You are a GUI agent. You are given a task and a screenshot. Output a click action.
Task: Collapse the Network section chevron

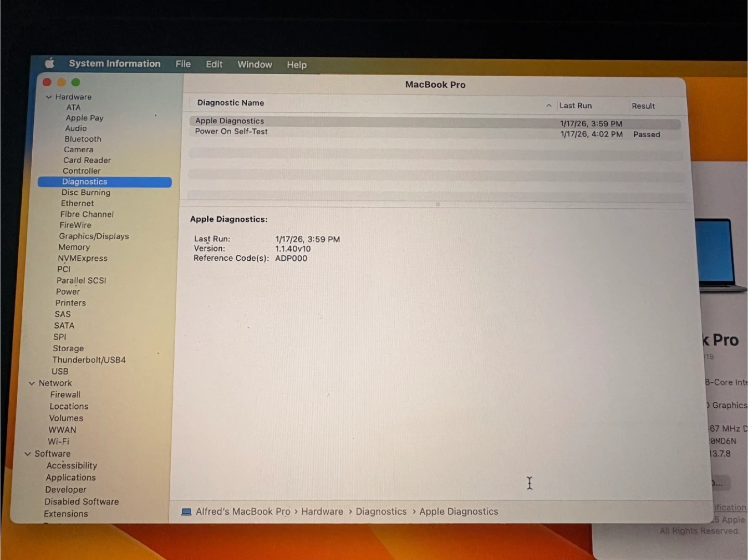click(x=32, y=383)
